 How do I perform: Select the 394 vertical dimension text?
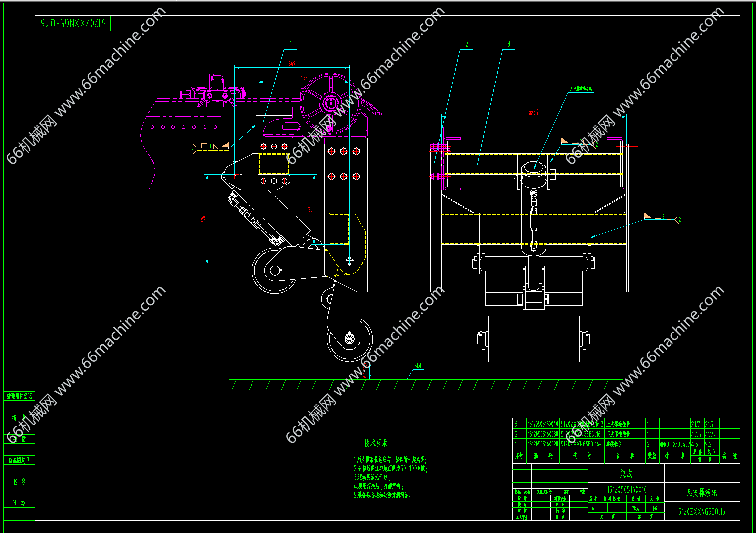(x=311, y=209)
